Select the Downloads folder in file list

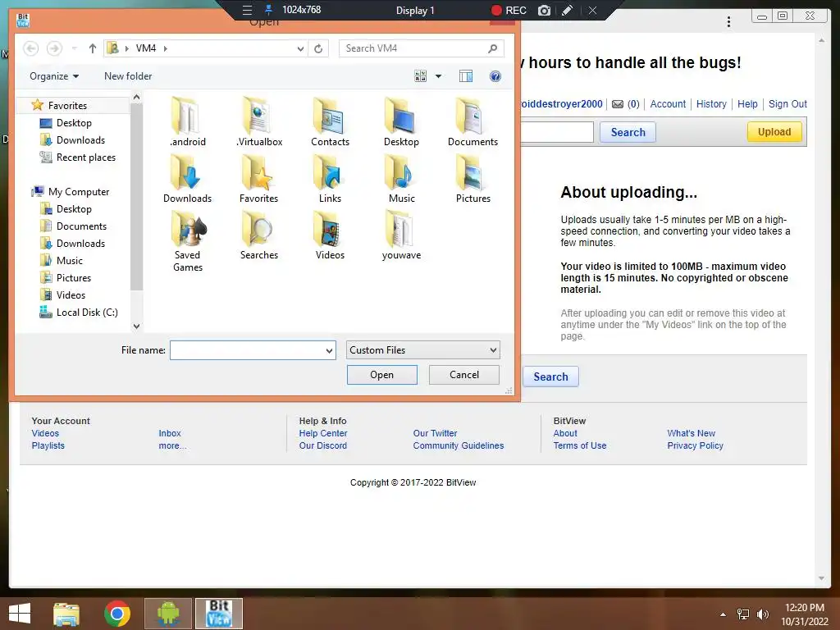(188, 179)
